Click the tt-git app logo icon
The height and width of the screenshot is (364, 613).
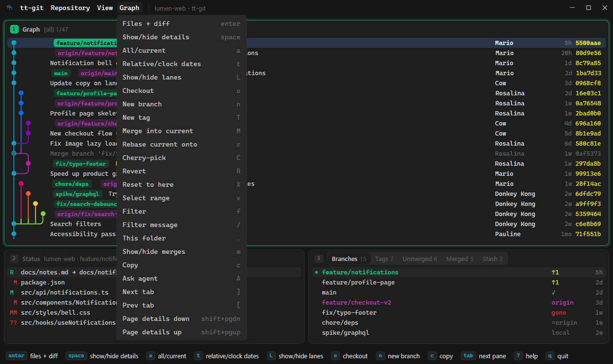pos(10,8)
